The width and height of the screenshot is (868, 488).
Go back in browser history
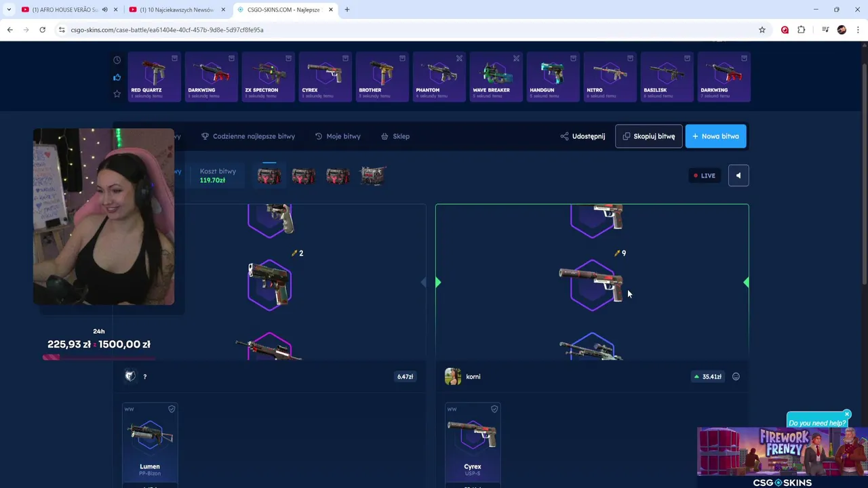9,30
